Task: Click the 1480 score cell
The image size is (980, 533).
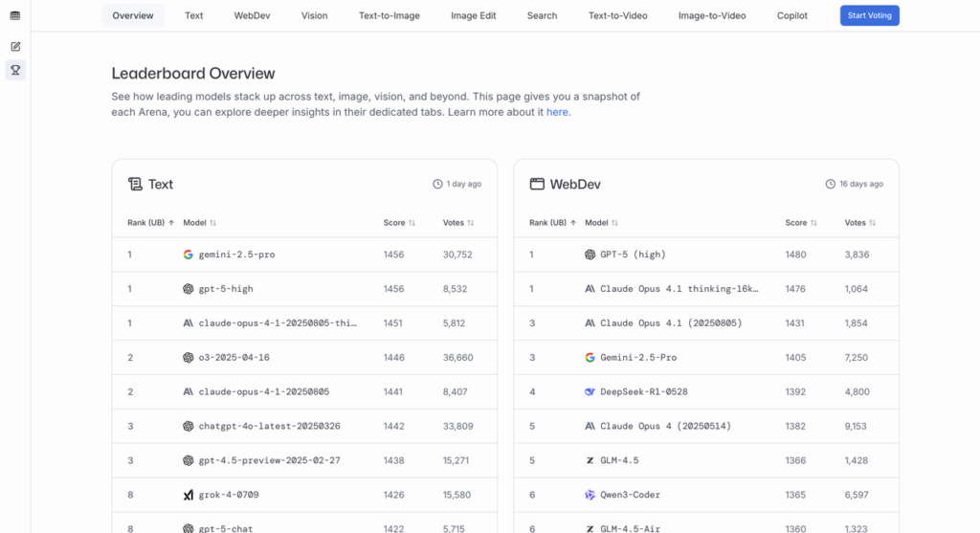Action: pyautogui.click(x=795, y=255)
